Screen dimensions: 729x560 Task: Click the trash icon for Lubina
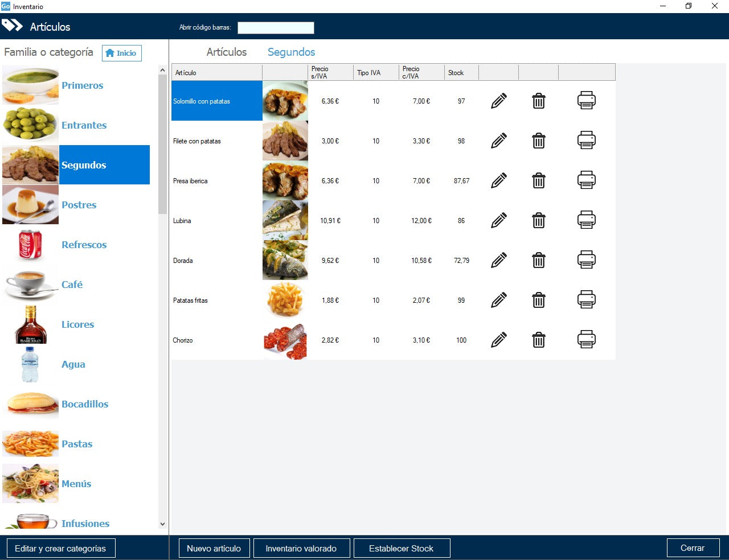pos(538,220)
